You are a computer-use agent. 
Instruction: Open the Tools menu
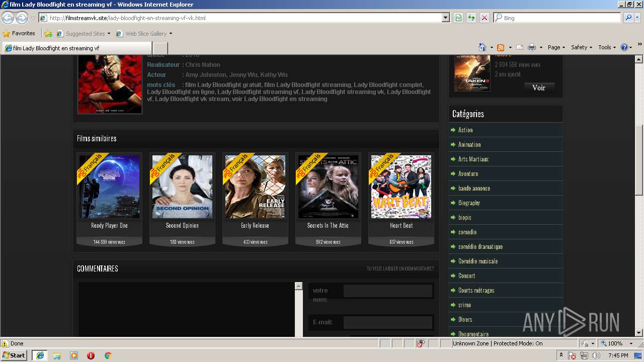pos(607,47)
